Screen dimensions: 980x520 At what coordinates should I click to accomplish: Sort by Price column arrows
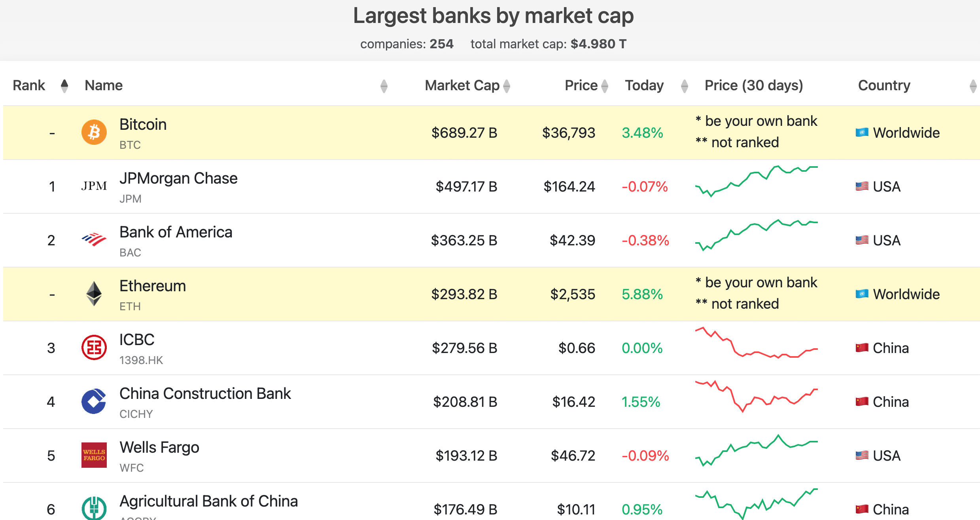click(604, 85)
